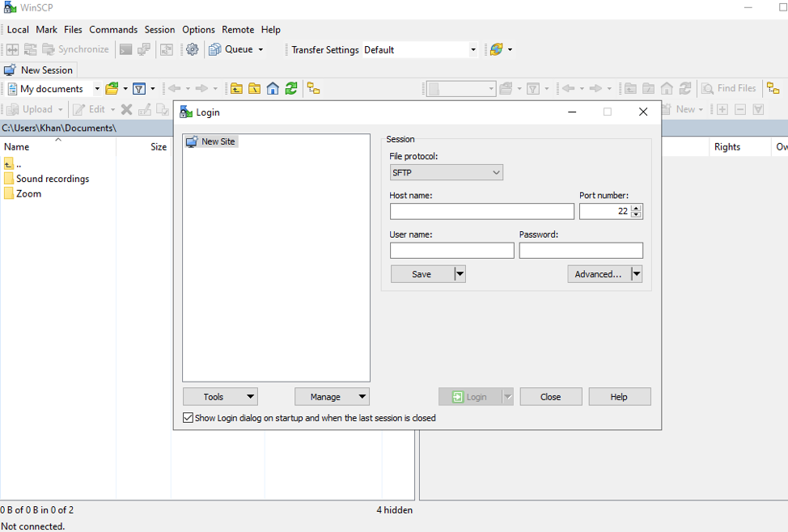Image resolution: width=788 pixels, height=532 pixels.
Task: Open the Commands menu
Action: pos(113,29)
